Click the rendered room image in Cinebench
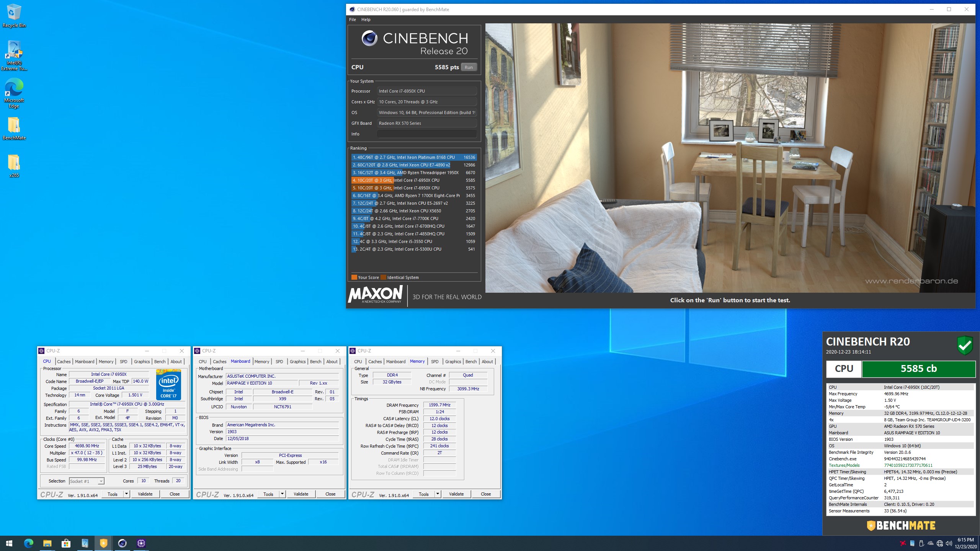 730,158
